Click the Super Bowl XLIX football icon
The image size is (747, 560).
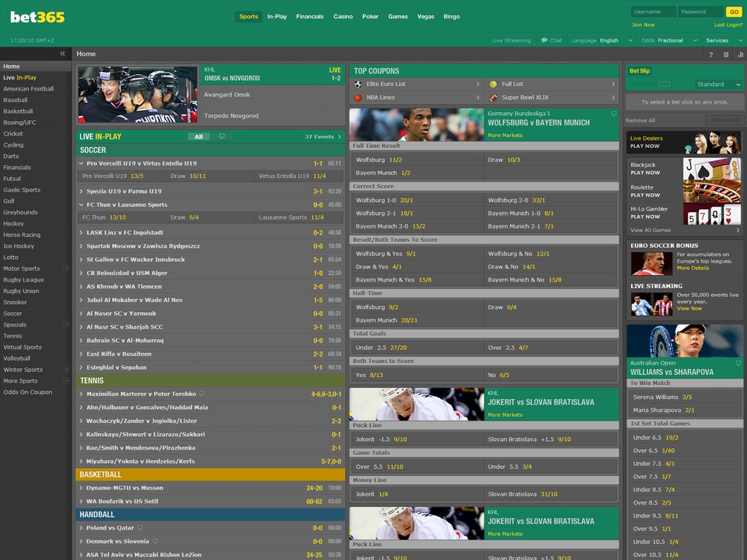pos(493,98)
